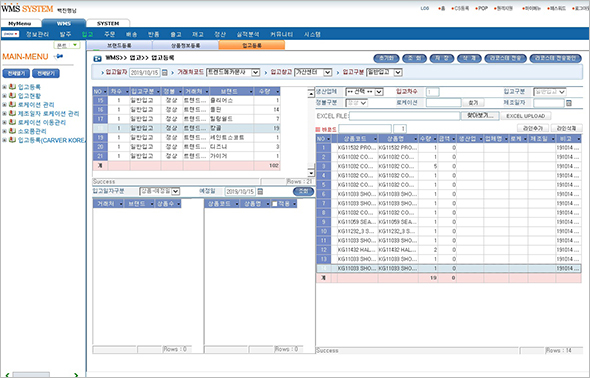
Task: Open calendar icon beside 제조일자 field
Action: [x=569, y=103]
